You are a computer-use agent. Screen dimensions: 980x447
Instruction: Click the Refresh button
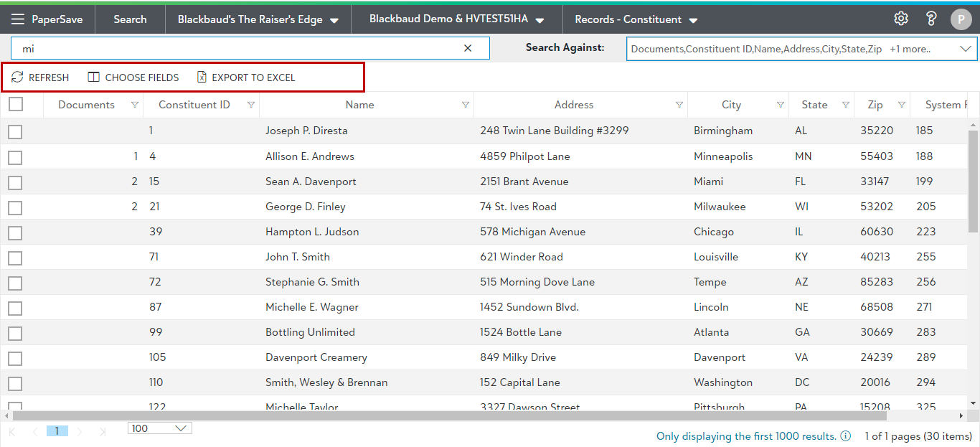pyautogui.click(x=41, y=77)
